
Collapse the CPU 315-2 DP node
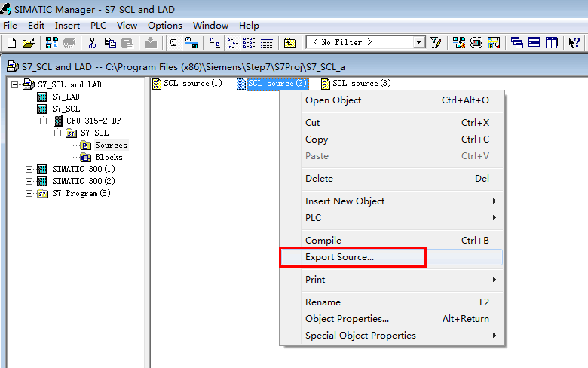coord(43,121)
